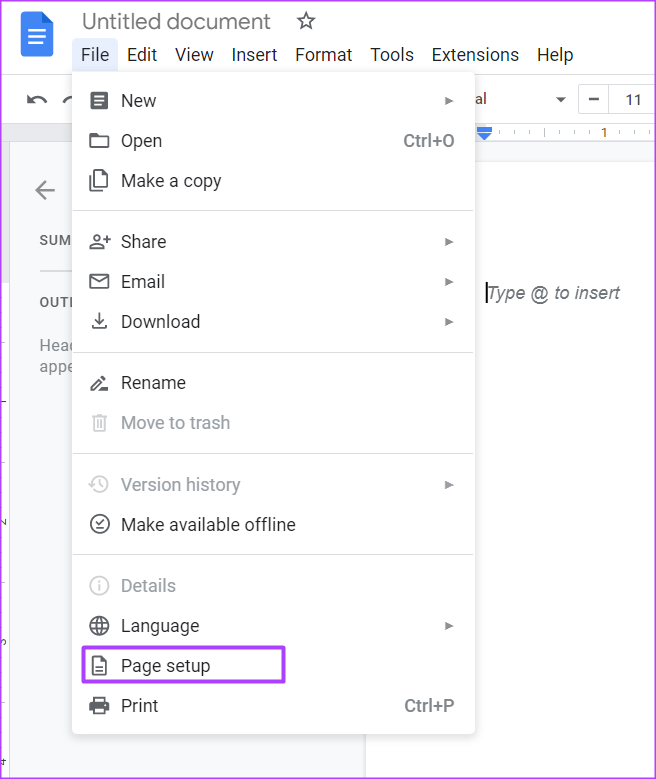Open the File menu
This screenshot has height=779, width=656.
tap(95, 55)
